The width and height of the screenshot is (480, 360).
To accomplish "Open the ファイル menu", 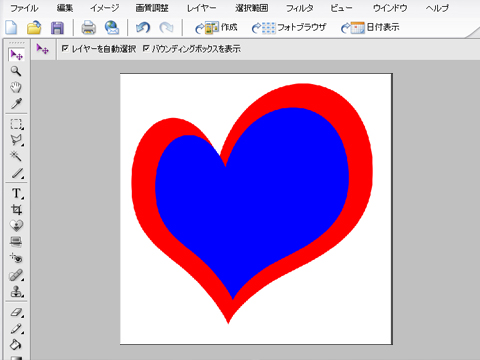I will point(24,8).
